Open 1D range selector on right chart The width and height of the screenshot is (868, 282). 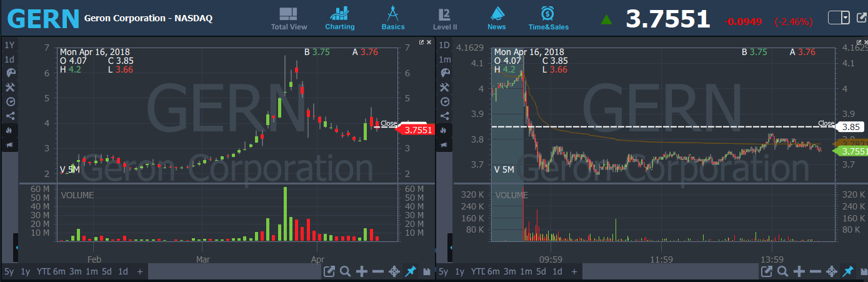tap(444, 45)
